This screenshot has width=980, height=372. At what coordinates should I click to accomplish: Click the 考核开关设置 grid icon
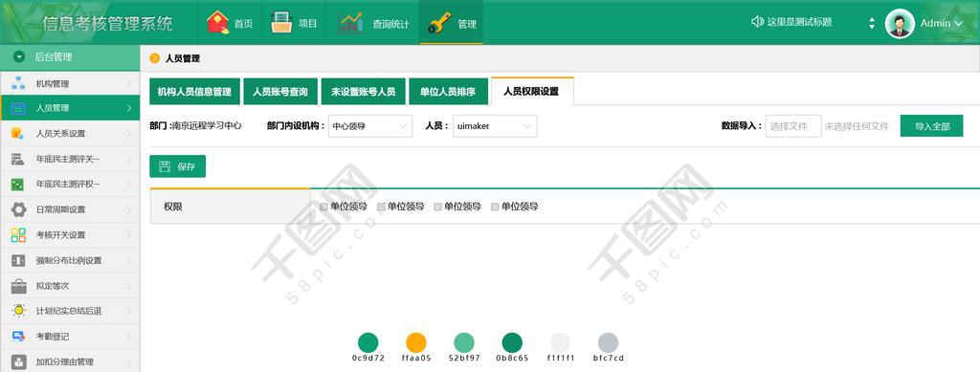click(x=19, y=234)
